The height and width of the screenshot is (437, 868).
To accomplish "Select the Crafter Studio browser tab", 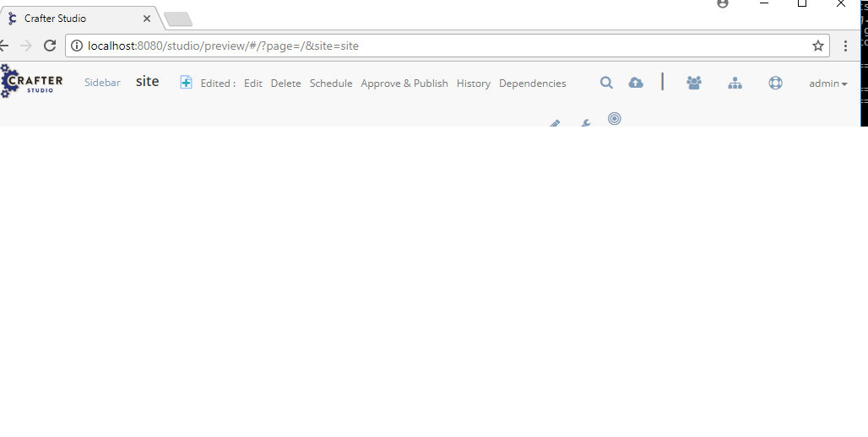I will (80, 19).
